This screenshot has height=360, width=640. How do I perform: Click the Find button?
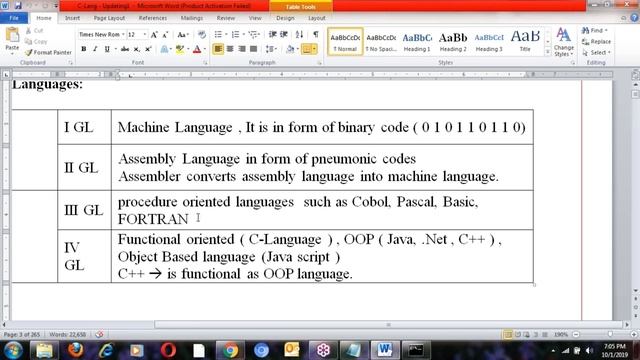pos(594,31)
